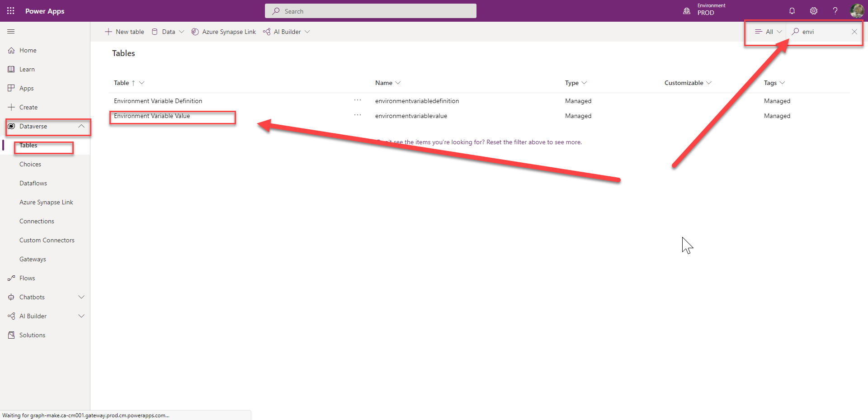Open the settings gear icon
868x420 pixels.
point(814,11)
